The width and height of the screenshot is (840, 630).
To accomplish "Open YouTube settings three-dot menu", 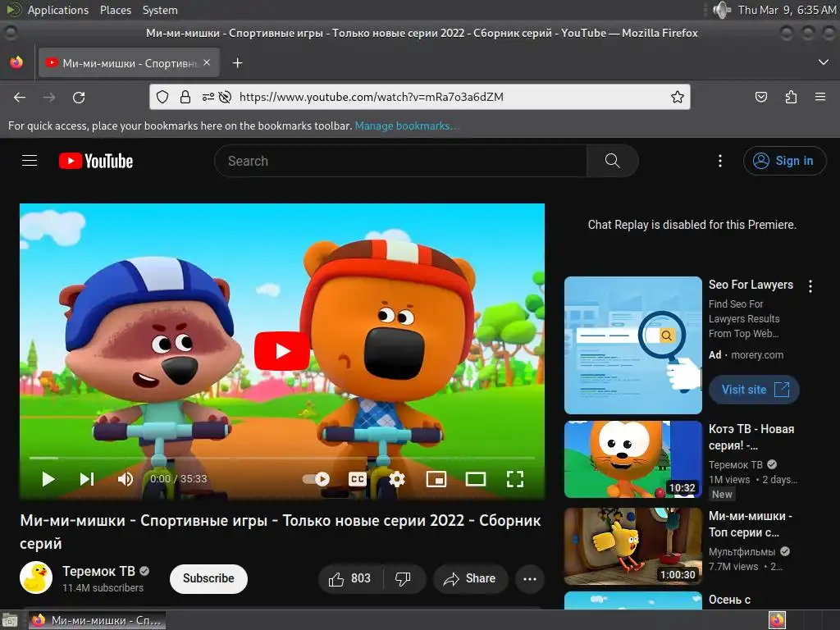I will coord(720,161).
